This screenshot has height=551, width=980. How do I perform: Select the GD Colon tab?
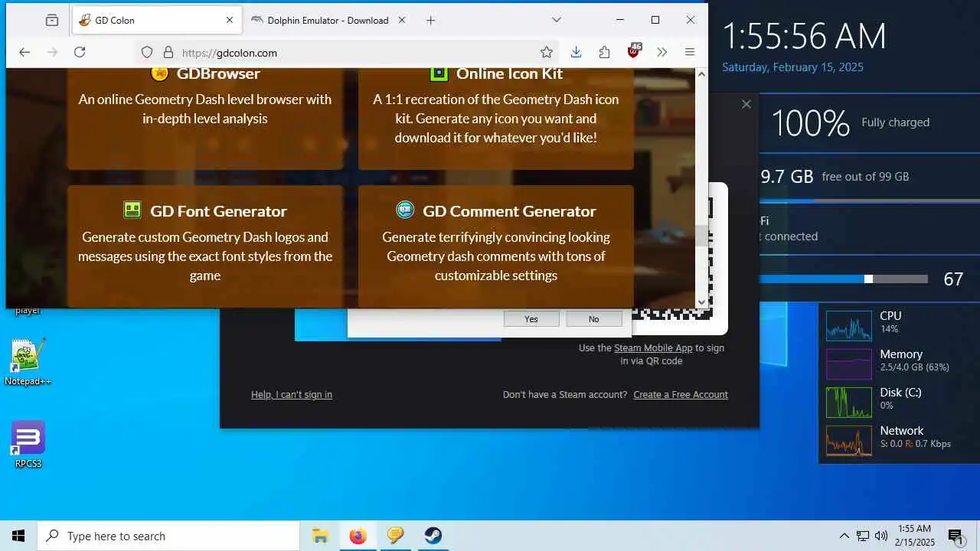coord(157,21)
